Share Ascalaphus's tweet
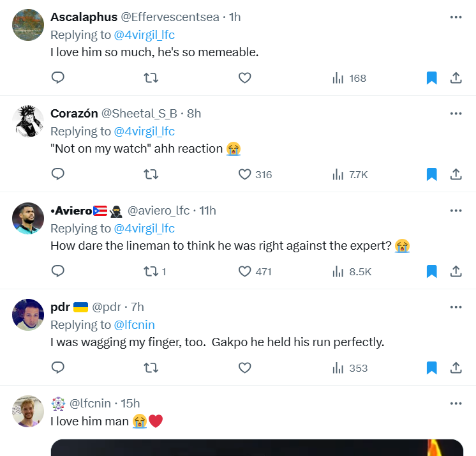The height and width of the screenshot is (456, 476). coord(456,78)
